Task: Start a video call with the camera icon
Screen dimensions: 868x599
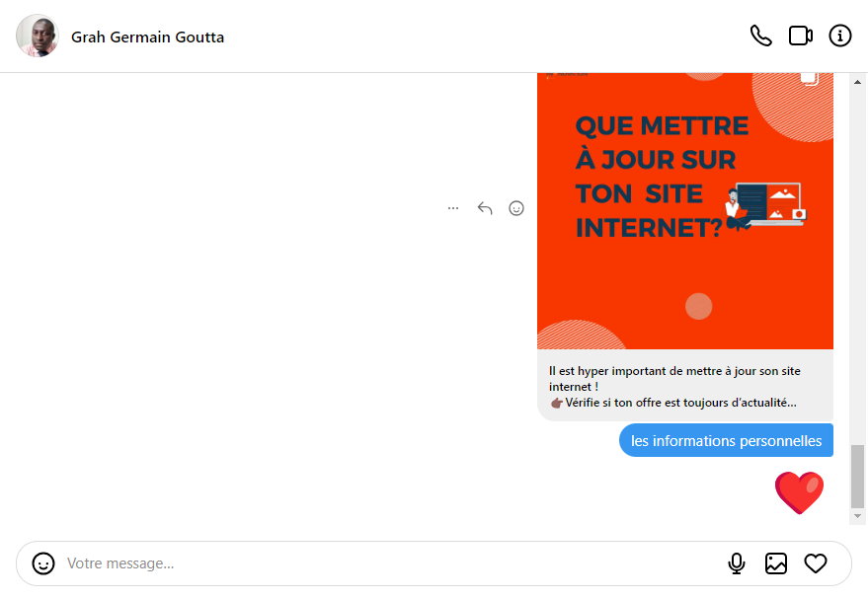Action: 800,36
